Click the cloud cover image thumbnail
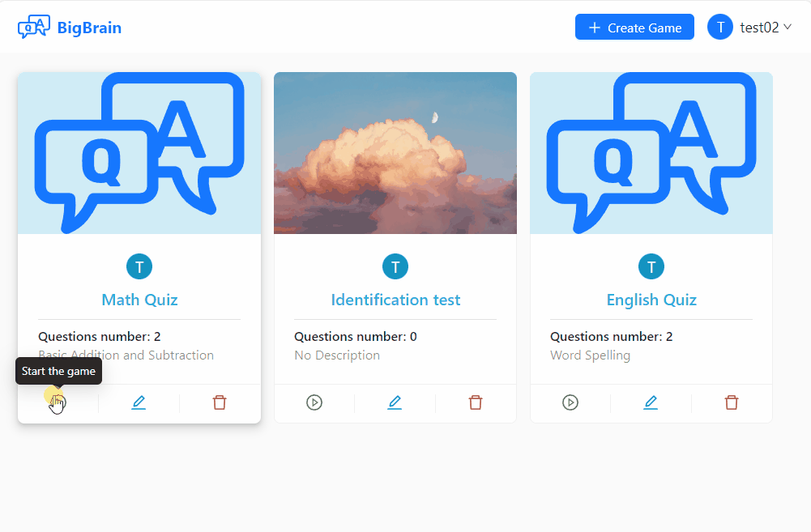The width and height of the screenshot is (811, 532). pyautogui.click(x=395, y=153)
